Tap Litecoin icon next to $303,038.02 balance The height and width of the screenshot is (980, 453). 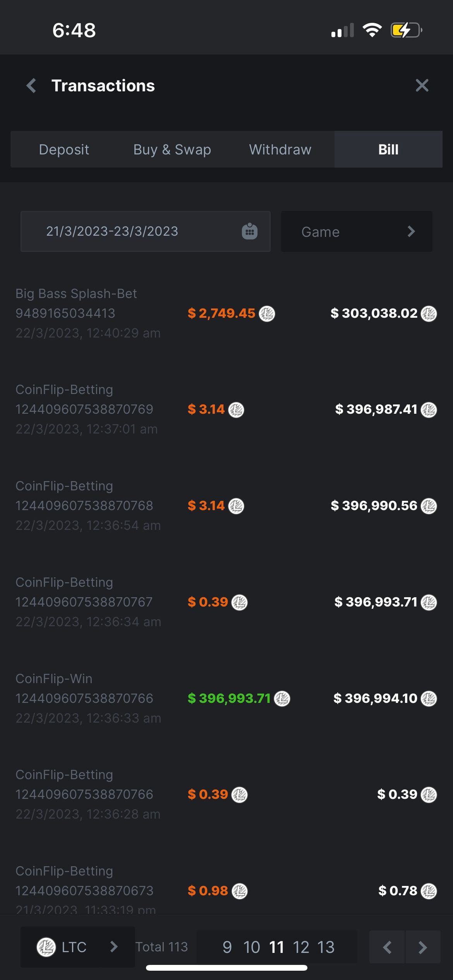pos(429,314)
